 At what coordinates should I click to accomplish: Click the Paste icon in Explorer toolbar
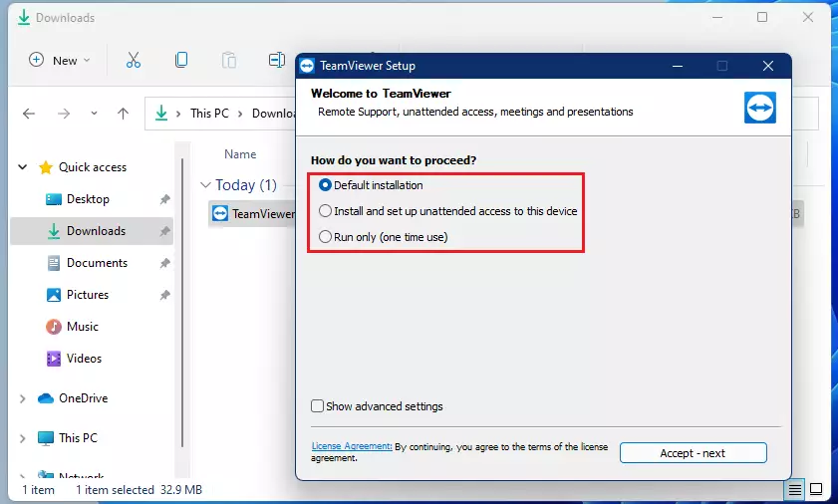click(x=229, y=60)
